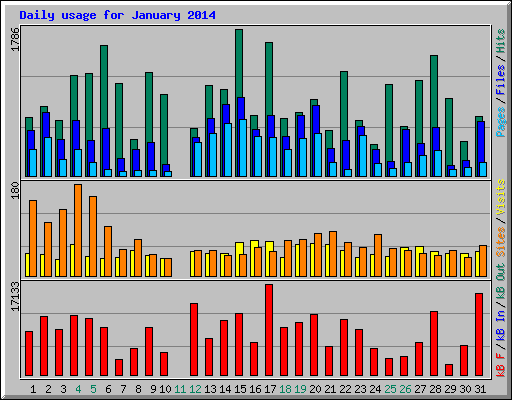Click day label 2 on the x-axis
The image size is (512, 400).
(x=48, y=389)
